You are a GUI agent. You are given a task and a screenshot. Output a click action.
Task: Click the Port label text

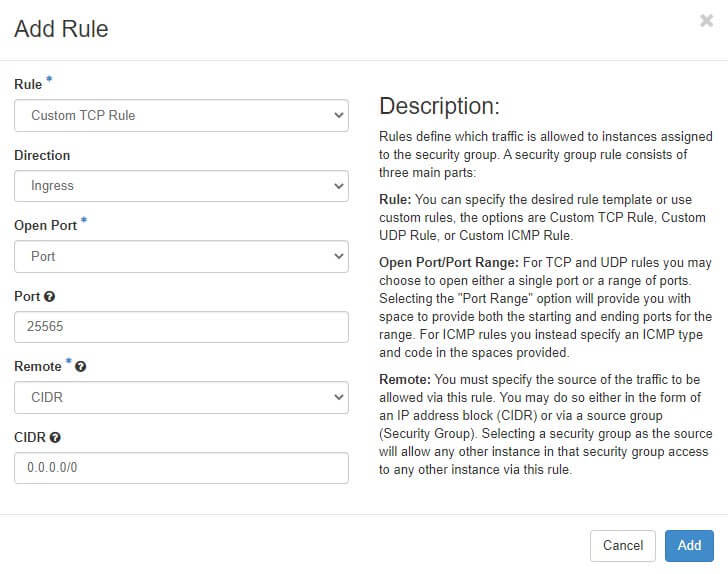[27, 297]
